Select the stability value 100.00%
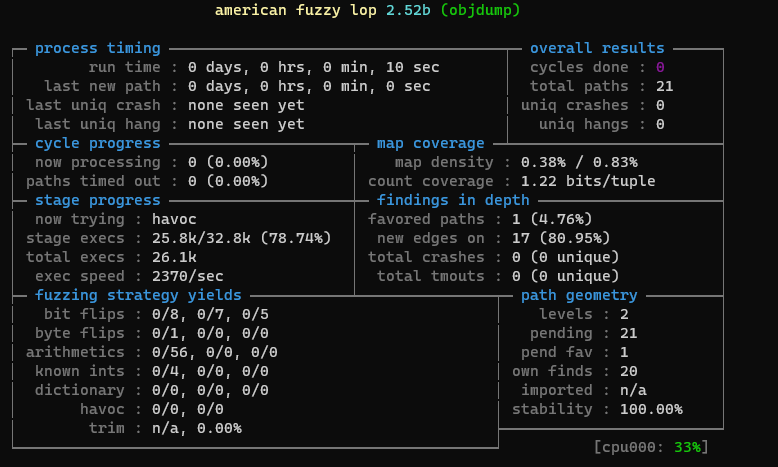This screenshot has height=467, width=778. tap(651, 409)
